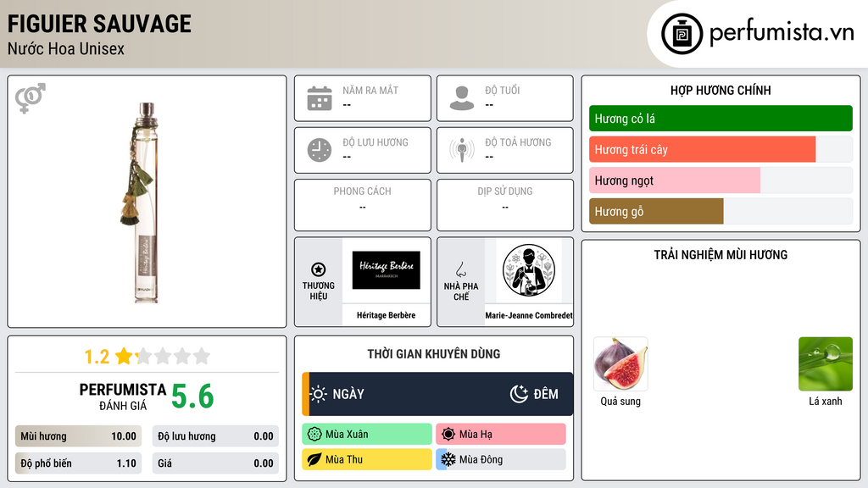The image size is (868, 488).
Task: Click the Hương trái cây accord bar
Action: pyautogui.click(x=721, y=149)
